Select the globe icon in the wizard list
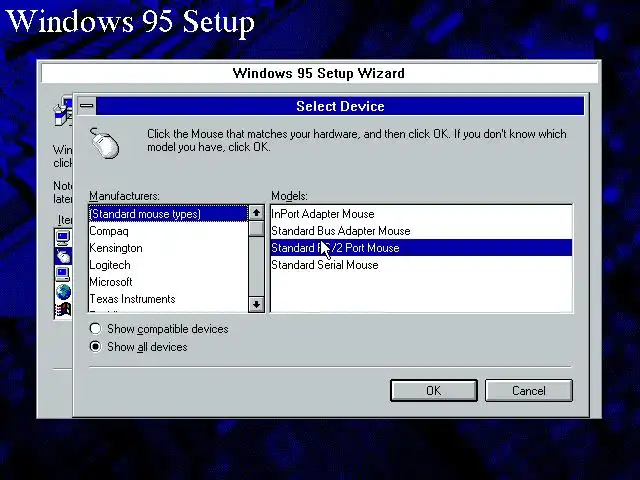This screenshot has height=480, width=640. (63, 292)
